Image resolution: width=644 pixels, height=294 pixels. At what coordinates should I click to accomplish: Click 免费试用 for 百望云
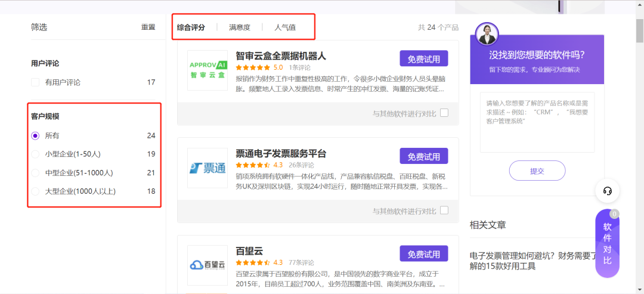click(x=424, y=254)
